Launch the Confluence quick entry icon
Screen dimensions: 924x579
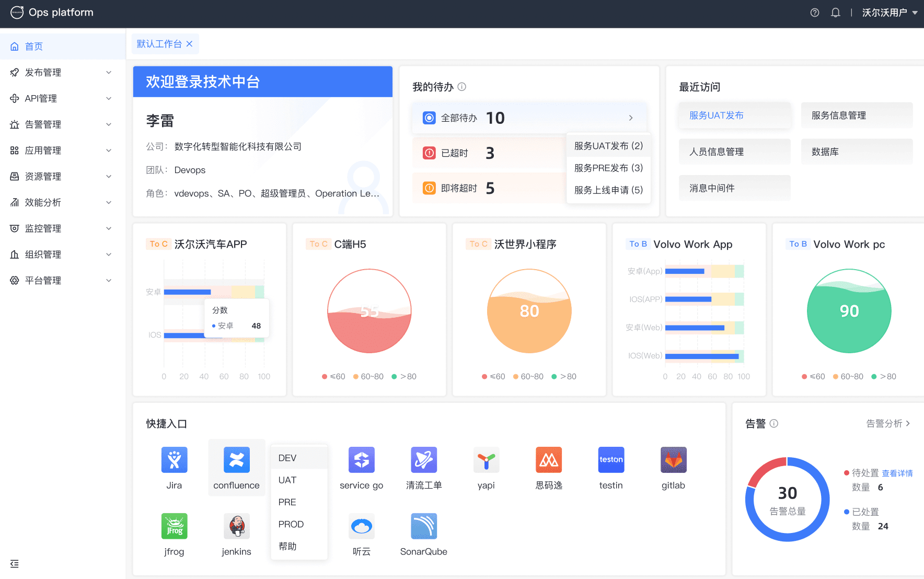(x=236, y=460)
